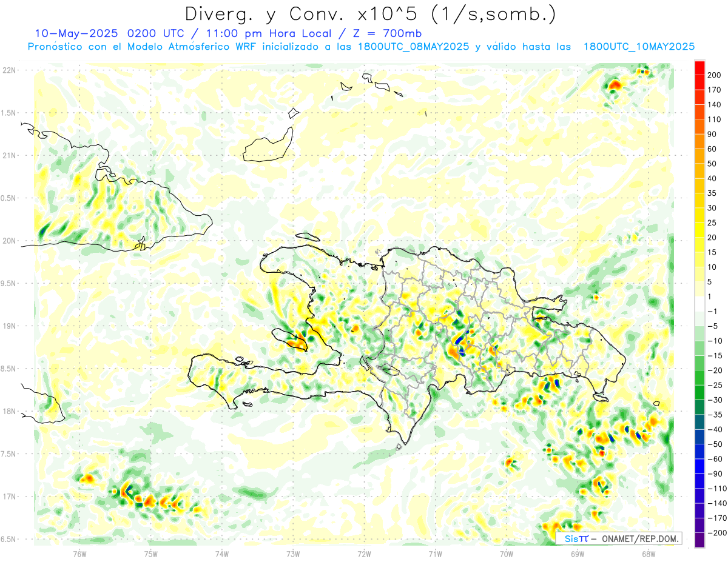728x562 pixels.
Task: Click the positive '40' legend value
Action: point(712,179)
